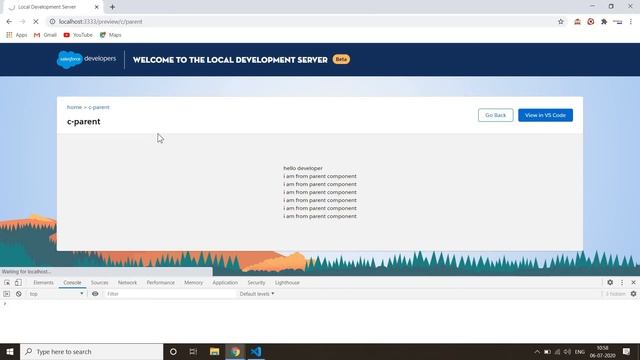Open the Gmail bookmark
This screenshot has height=360, width=640.
(x=45, y=35)
